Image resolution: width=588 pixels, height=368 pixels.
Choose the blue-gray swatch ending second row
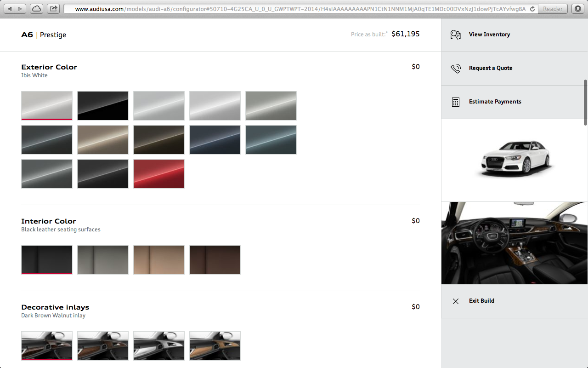click(271, 140)
